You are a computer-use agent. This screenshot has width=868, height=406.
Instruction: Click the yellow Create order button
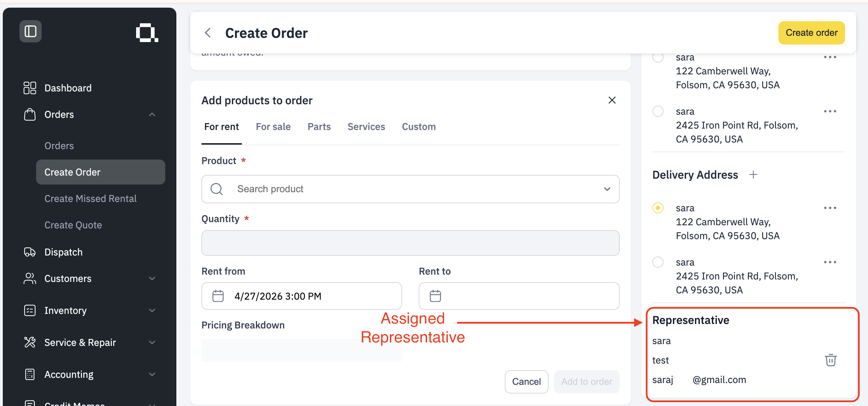(811, 33)
